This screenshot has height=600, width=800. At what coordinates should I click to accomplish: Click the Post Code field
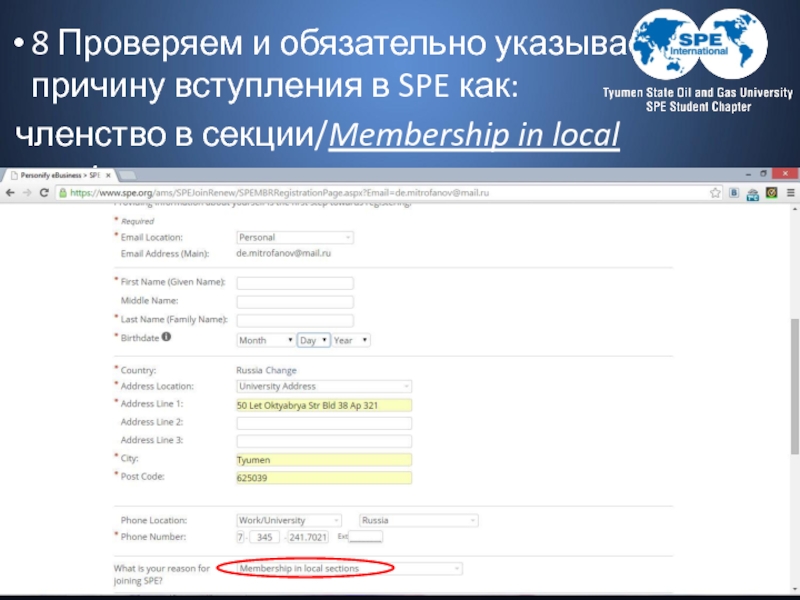(x=324, y=478)
